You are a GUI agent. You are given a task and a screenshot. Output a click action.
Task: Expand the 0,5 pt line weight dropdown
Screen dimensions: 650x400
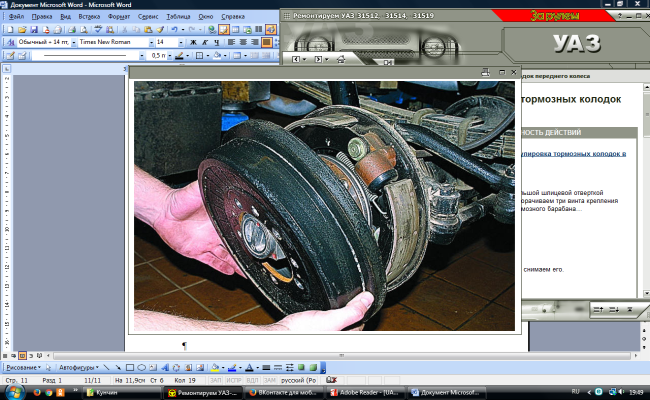170,56
